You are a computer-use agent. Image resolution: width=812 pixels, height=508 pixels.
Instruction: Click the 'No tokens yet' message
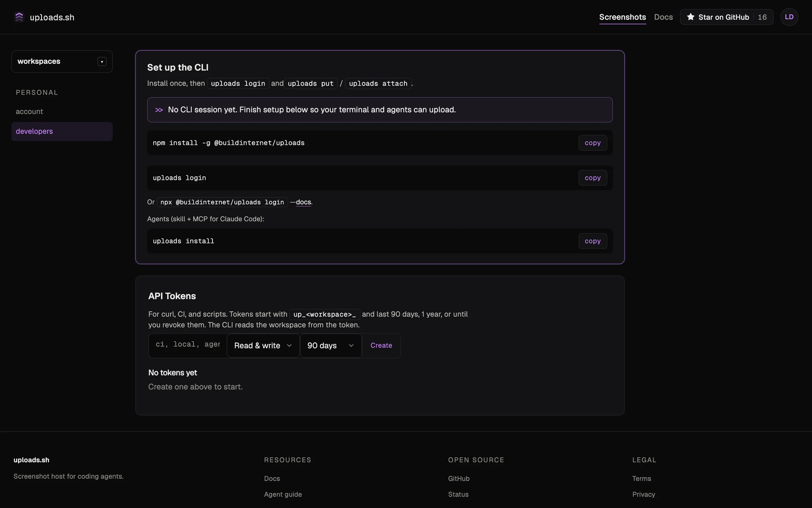pos(173,373)
